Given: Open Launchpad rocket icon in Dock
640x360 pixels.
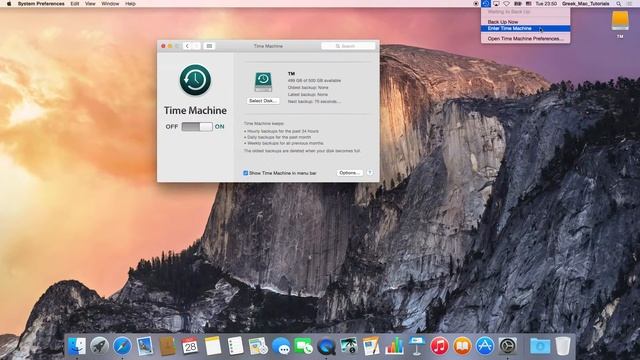Looking at the screenshot, I should point(99,346).
